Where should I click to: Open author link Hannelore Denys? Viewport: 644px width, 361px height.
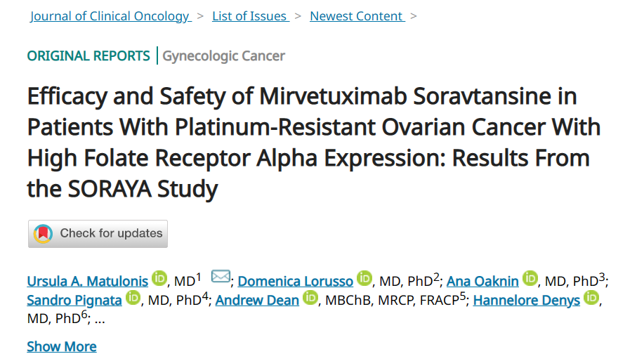point(527,301)
